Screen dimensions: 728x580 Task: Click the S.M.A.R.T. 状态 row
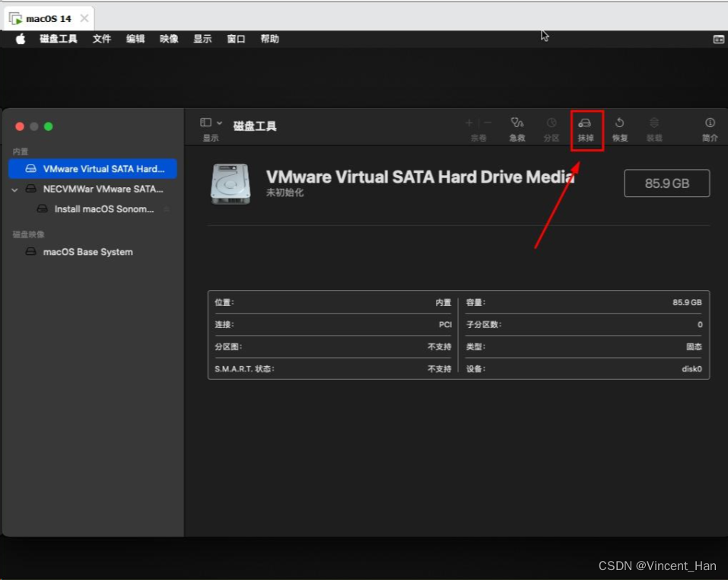333,368
